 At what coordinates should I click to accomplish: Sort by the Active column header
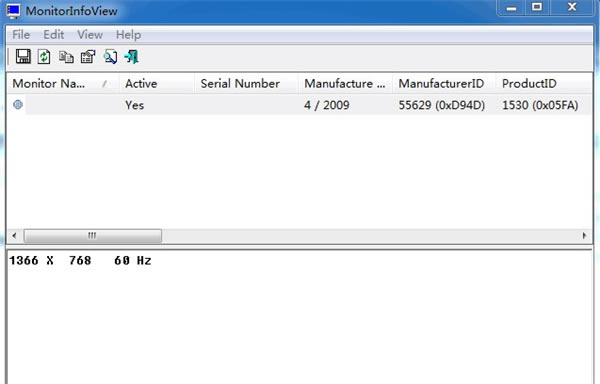[157, 83]
